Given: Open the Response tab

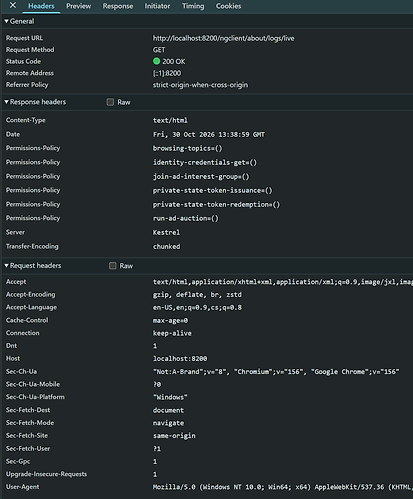Looking at the screenshot, I should coord(118,6).
